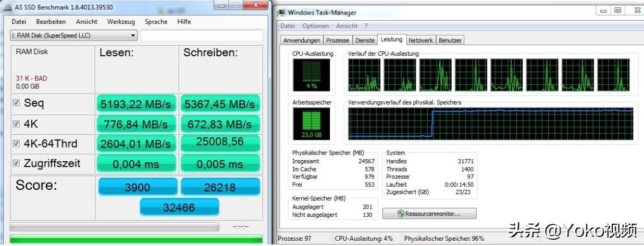Click the Laufzeit value 0:00:14:50

tap(459, 185)
